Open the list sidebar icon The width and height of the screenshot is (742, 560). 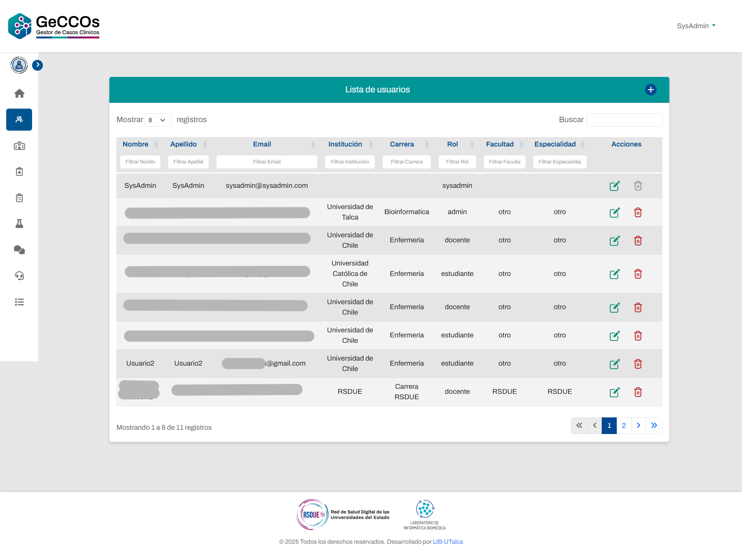(19, 302)
